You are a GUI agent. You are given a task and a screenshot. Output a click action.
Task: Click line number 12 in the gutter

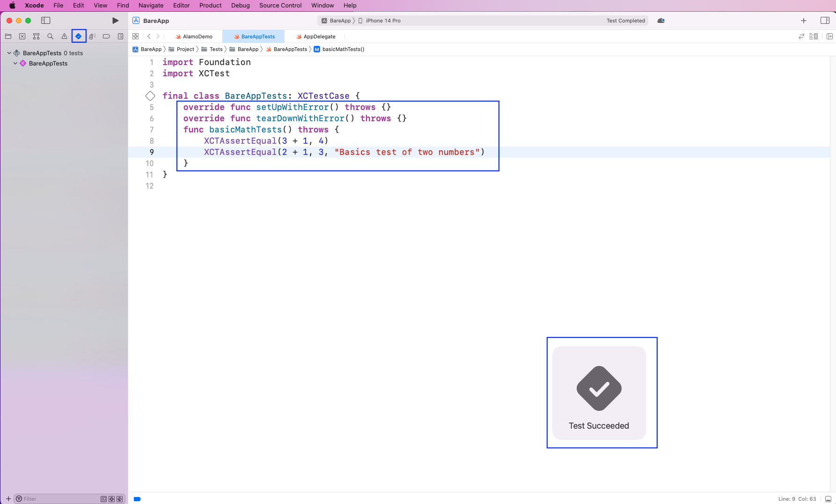pos(149,186)
